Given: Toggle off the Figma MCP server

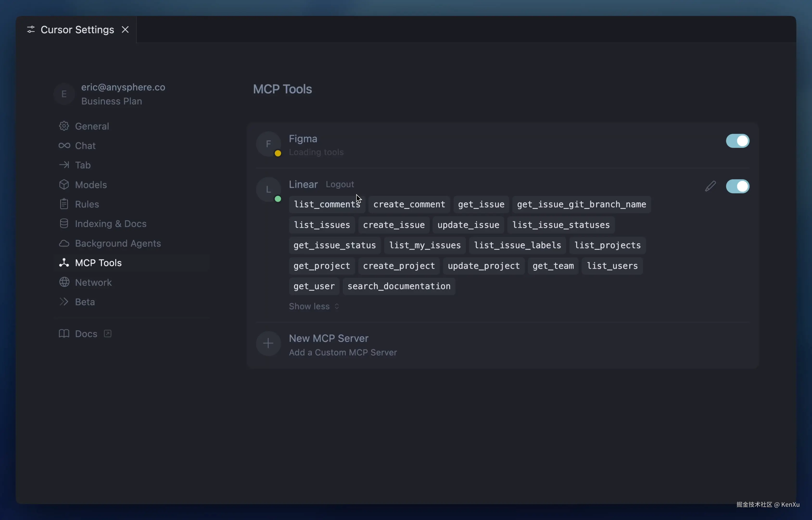Looking at the screenshot, I should [x=737, y=141].
